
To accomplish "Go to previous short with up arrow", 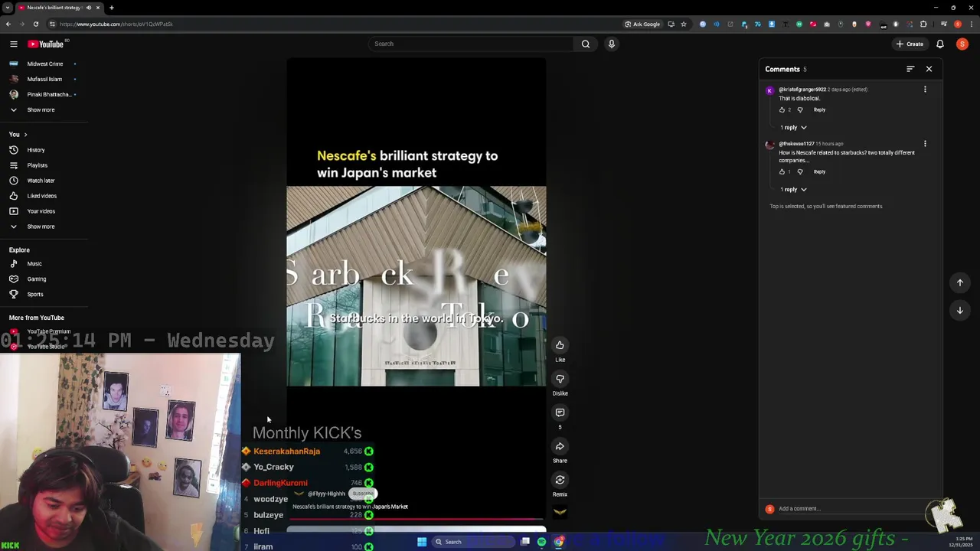I will (x=960, y=282).
